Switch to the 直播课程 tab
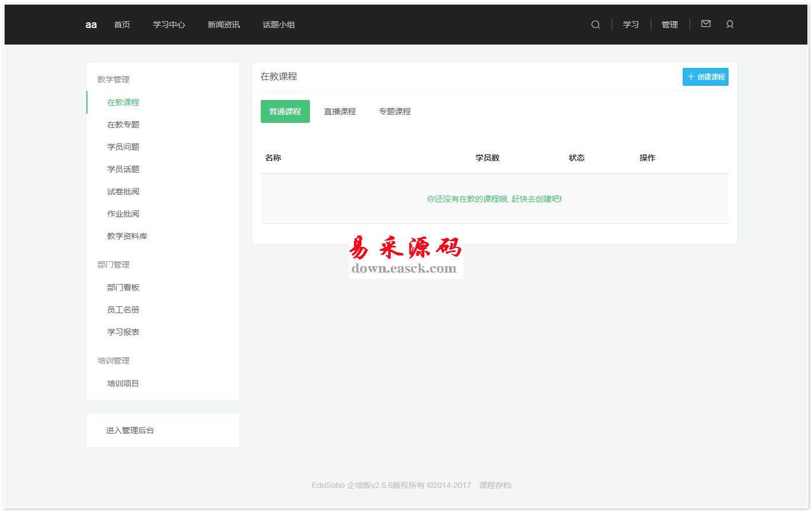The height and width of the screenshot is (512, 812). tap(340, 111)
